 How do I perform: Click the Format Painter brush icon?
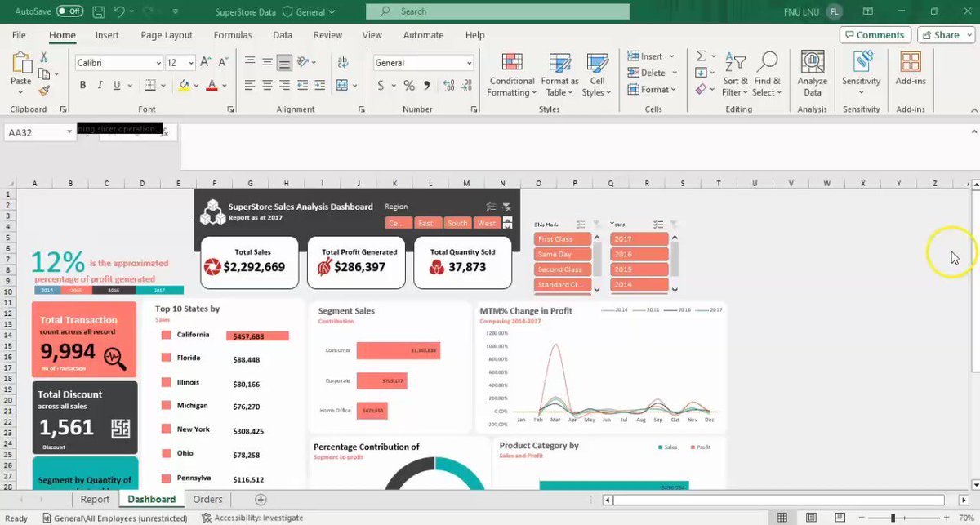(x=44, y=91)
